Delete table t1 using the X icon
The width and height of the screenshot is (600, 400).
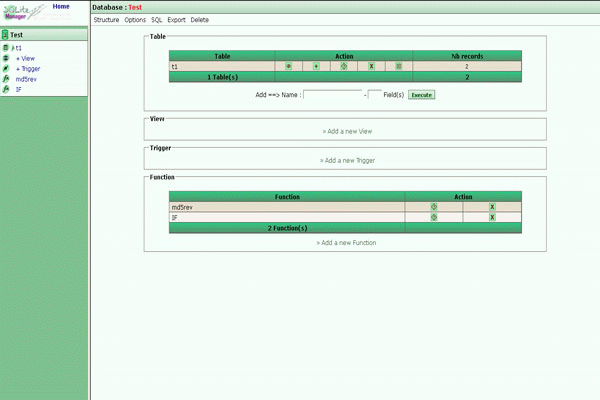click(x=371, y=66)
